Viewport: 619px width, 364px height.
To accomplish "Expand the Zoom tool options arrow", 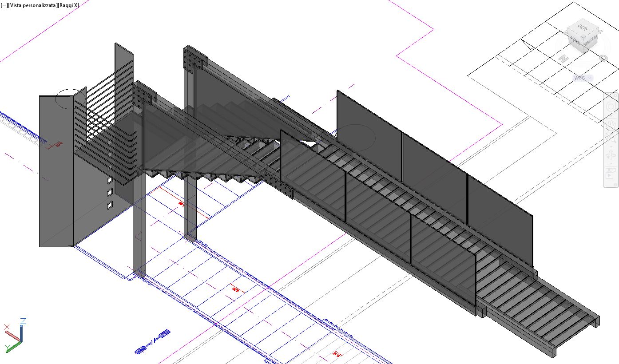I will [611, 146].
